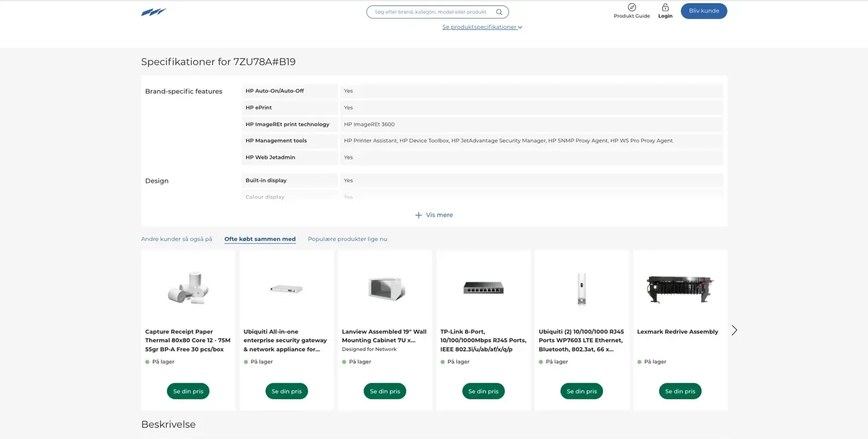
Task: Click Lexmark Redrive Assembly title
Action: 678,332
